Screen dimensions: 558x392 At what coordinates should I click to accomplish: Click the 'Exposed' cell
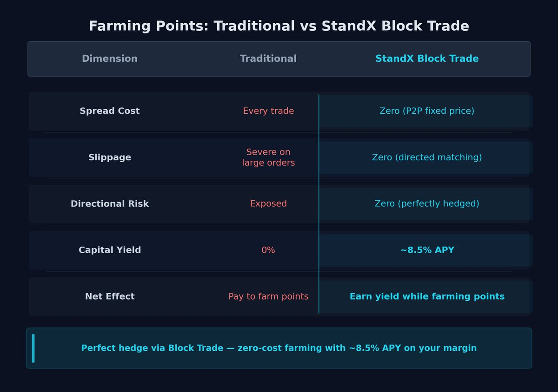tap(268, 203)
